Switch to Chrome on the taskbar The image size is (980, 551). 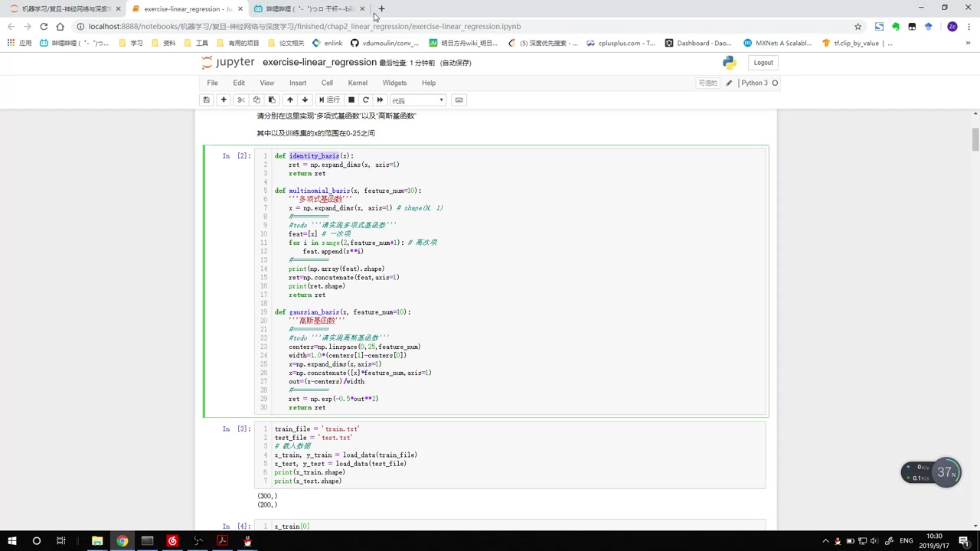pyautogui.click(x=122, y=541)
